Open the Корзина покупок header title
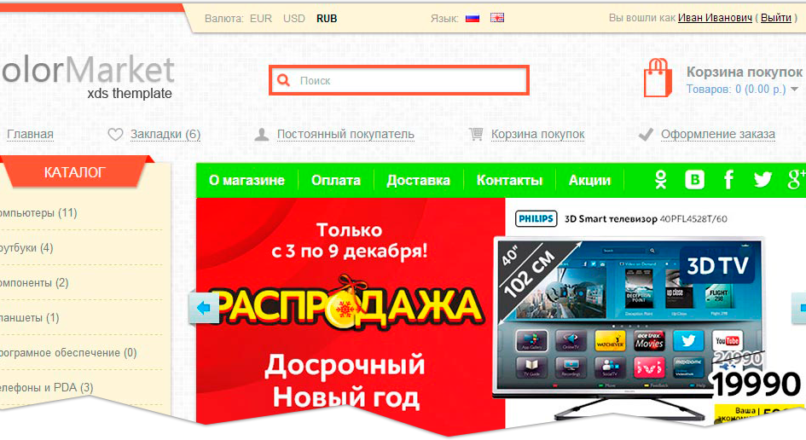The width and height of the screenshot is (806, 440). coord(744,72)
